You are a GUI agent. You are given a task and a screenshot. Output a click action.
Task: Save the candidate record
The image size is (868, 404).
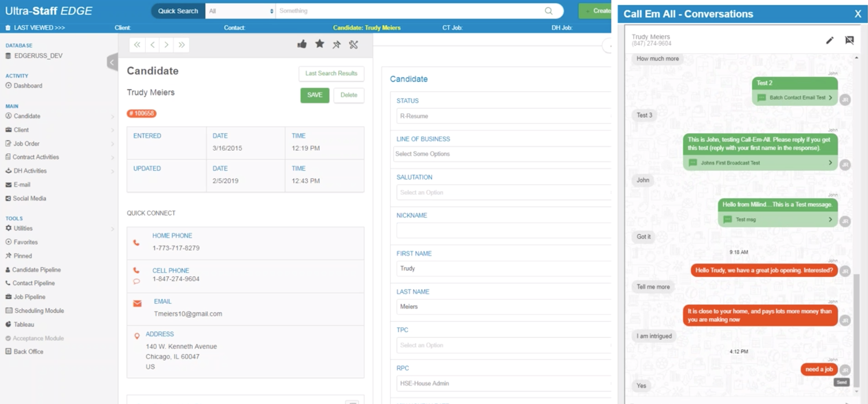tap(314, 95)
